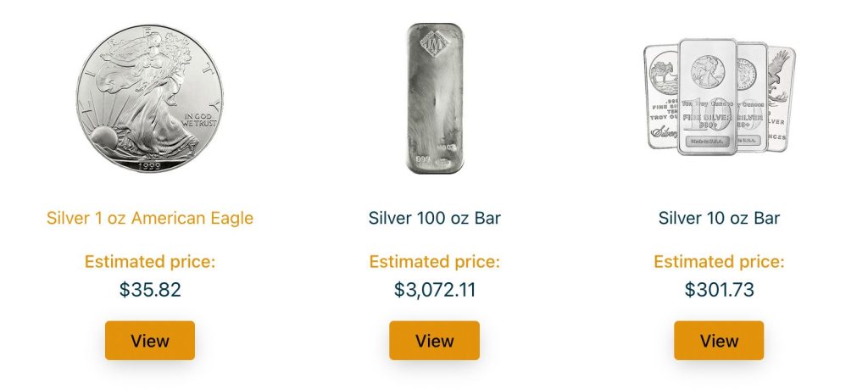
Task: Click Estimated price label for 100 oz Bar
Action: point(434,262)
